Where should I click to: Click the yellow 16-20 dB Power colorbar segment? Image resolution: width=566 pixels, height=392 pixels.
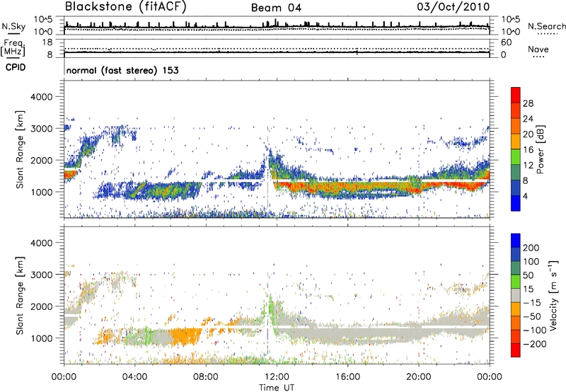(x=516, y=142)
